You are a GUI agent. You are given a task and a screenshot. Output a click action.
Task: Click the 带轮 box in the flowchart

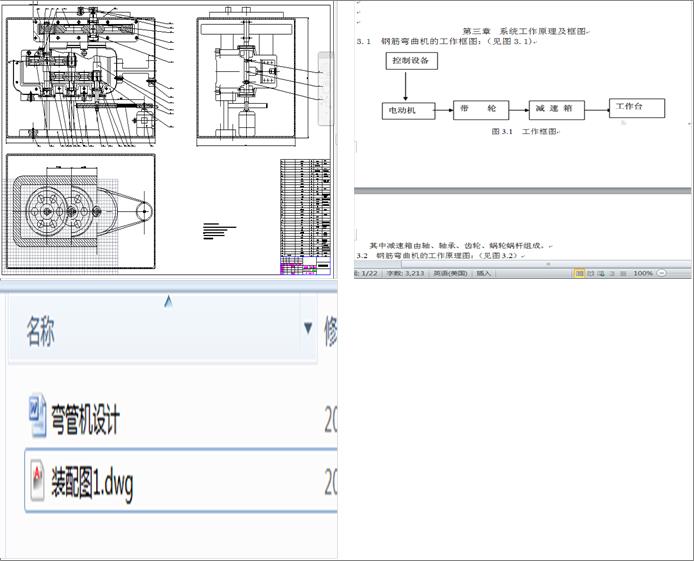click(x=481, y=109)
